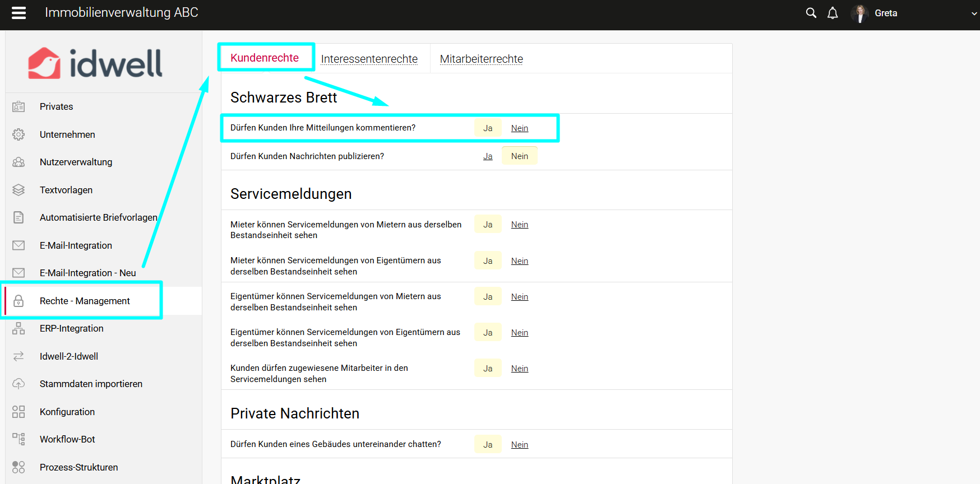Click the Textvorlagen layers icon
This screenshot has width=980, height=484.
point(19,190)
